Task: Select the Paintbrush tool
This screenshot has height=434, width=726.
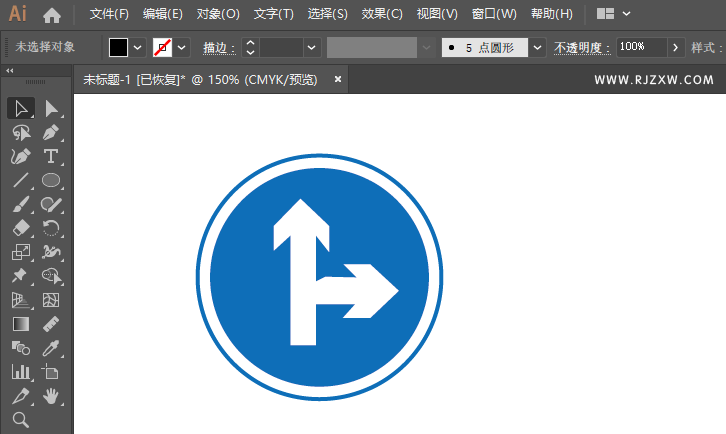Action: pos(20,204)
